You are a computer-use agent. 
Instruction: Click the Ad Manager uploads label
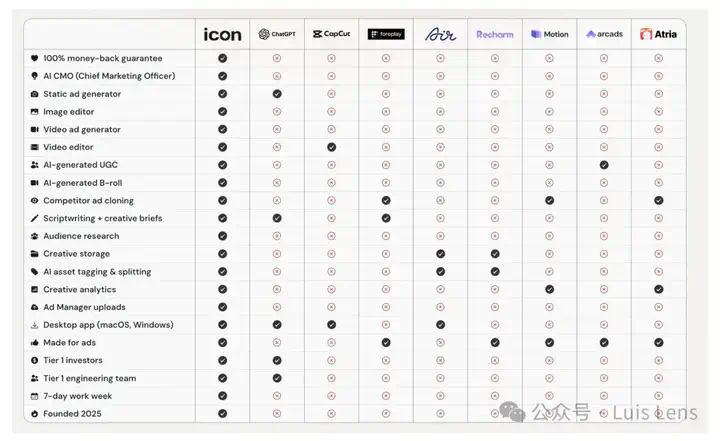click(84, 307)
